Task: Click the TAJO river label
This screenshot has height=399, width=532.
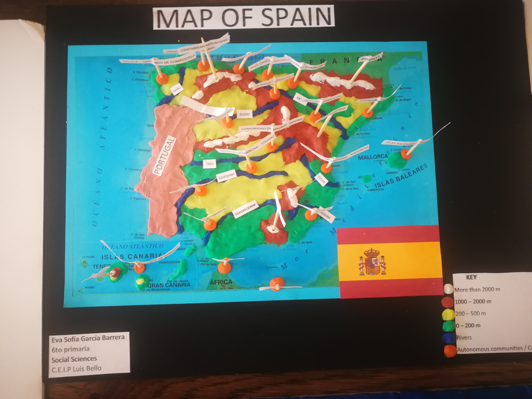Action: [210, 164]
